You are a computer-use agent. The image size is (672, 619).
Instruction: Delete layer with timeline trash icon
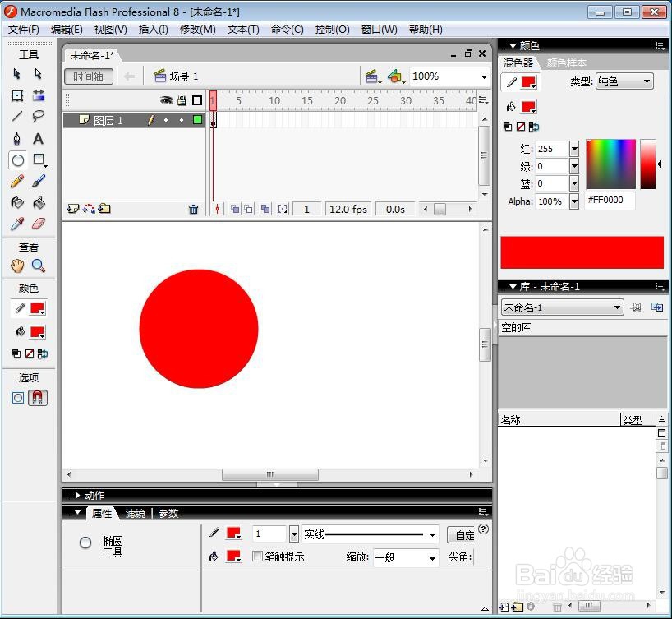[x=194, y=210]
